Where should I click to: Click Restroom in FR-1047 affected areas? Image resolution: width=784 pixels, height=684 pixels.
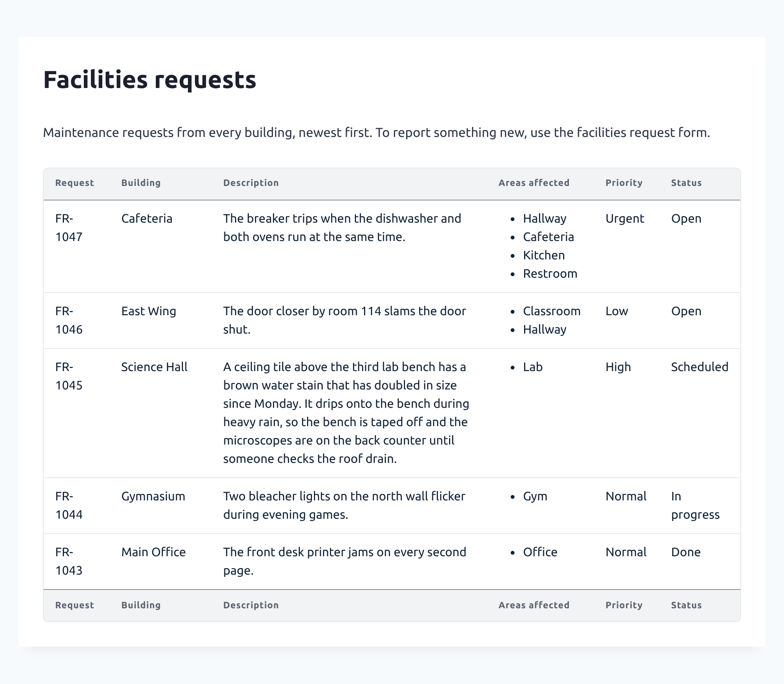pos(550,274)
